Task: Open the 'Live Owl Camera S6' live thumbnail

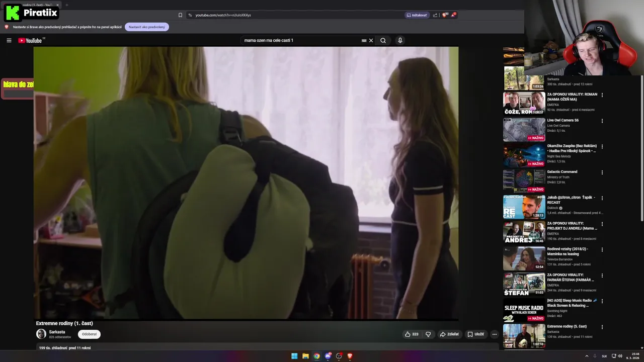Action: pyautogui.click(x=524, y=130)
